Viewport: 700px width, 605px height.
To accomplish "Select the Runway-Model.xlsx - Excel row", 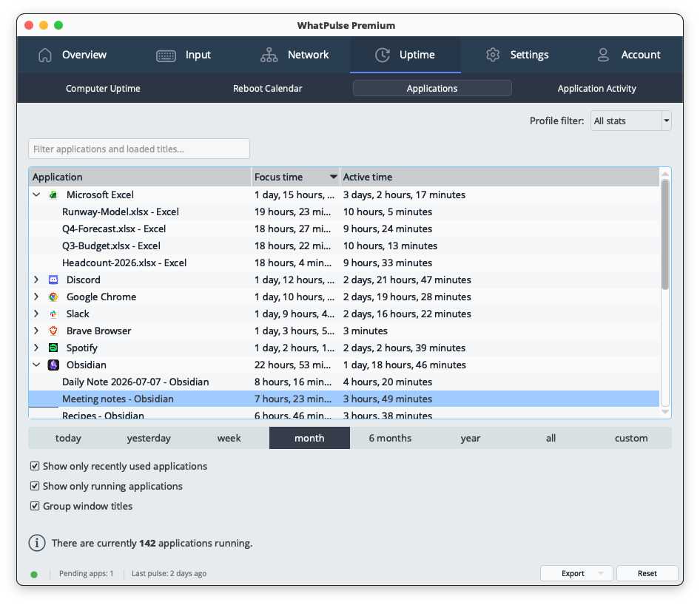I will pyautogui.click(x=344, y=212).
